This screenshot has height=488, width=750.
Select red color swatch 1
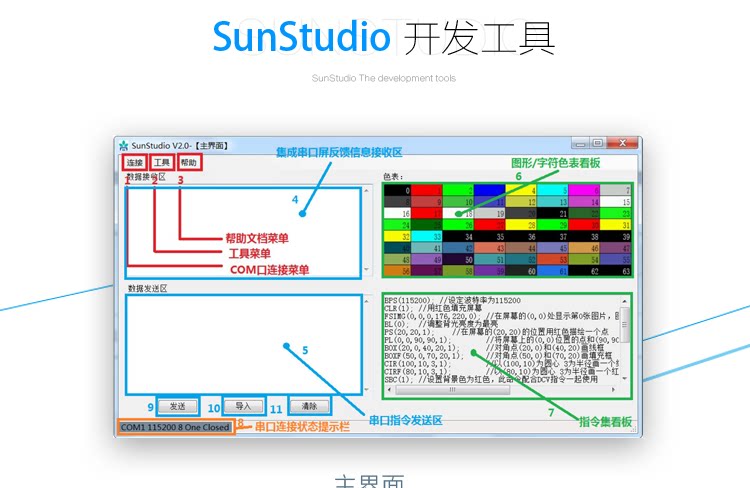click(428, 190)
